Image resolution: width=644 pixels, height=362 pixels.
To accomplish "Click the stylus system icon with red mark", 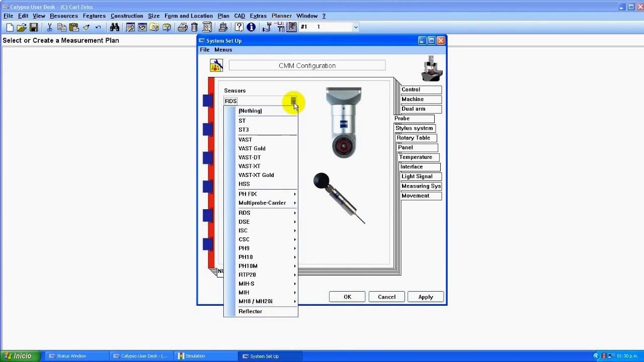I will click(x=280, y=28).
